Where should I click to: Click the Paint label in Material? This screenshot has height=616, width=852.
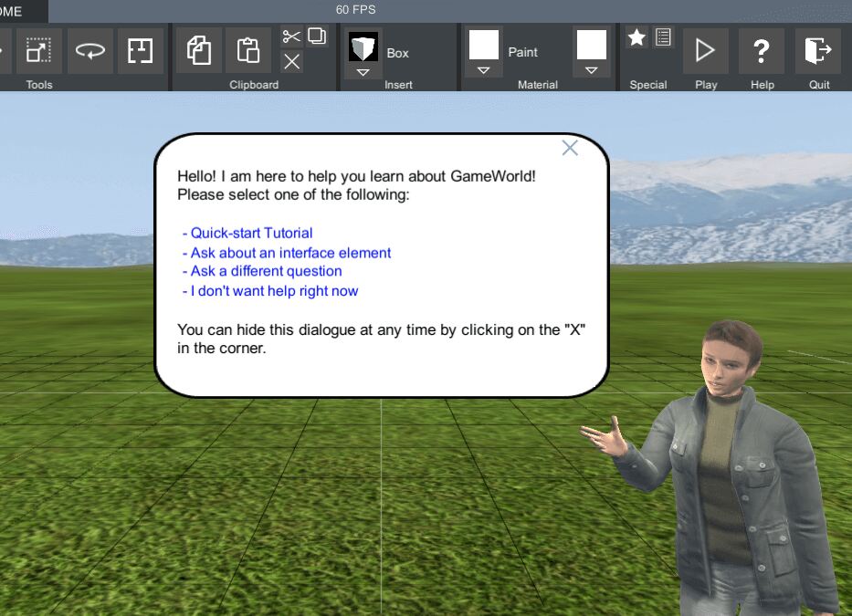[x=522, y=52]
